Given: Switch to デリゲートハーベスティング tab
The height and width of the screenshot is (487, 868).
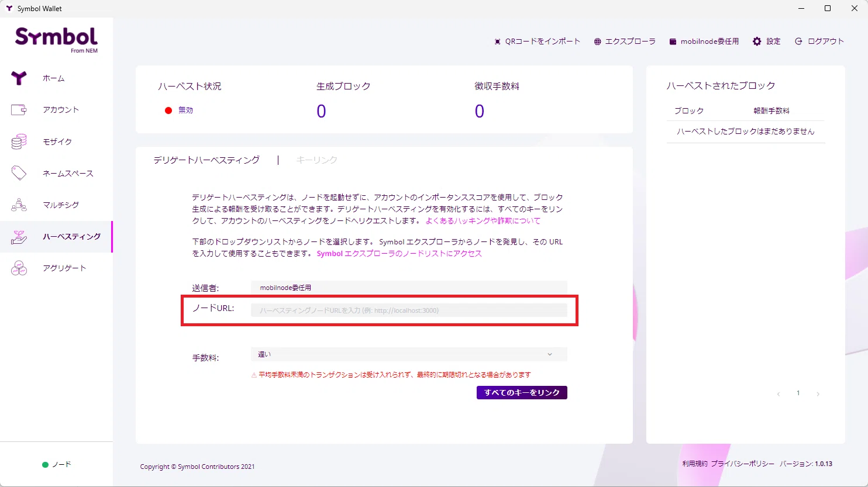Looking at the screenshot, I should pyautogui.click(x=206, y=160).
